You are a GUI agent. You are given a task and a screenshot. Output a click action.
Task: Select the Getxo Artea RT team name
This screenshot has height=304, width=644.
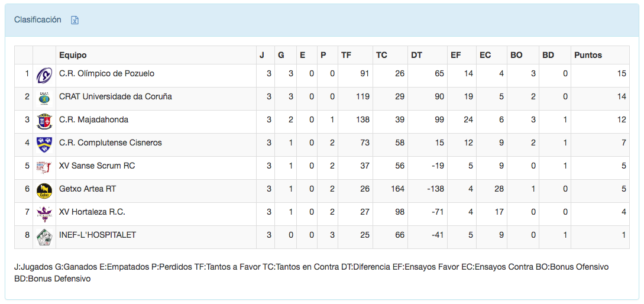88,189
